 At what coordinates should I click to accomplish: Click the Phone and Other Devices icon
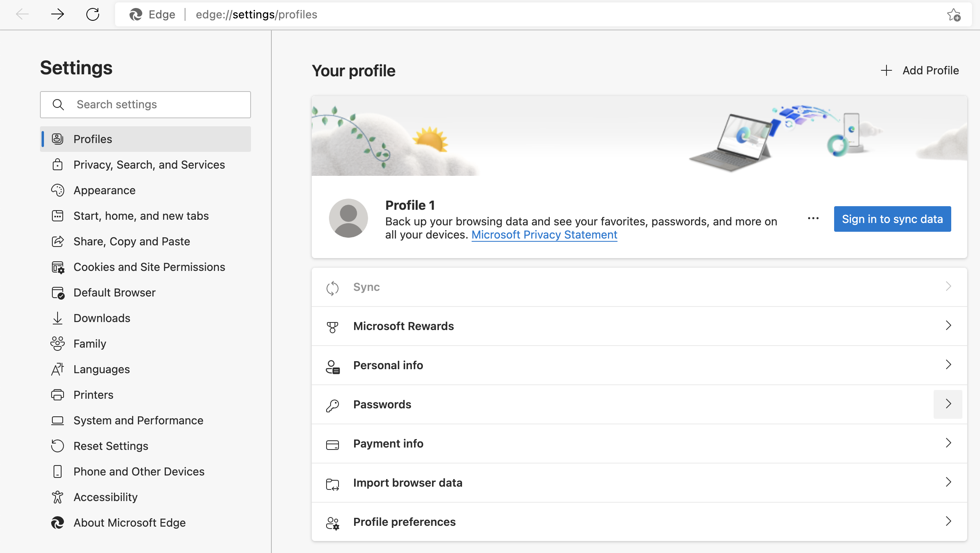pos(58,471)
